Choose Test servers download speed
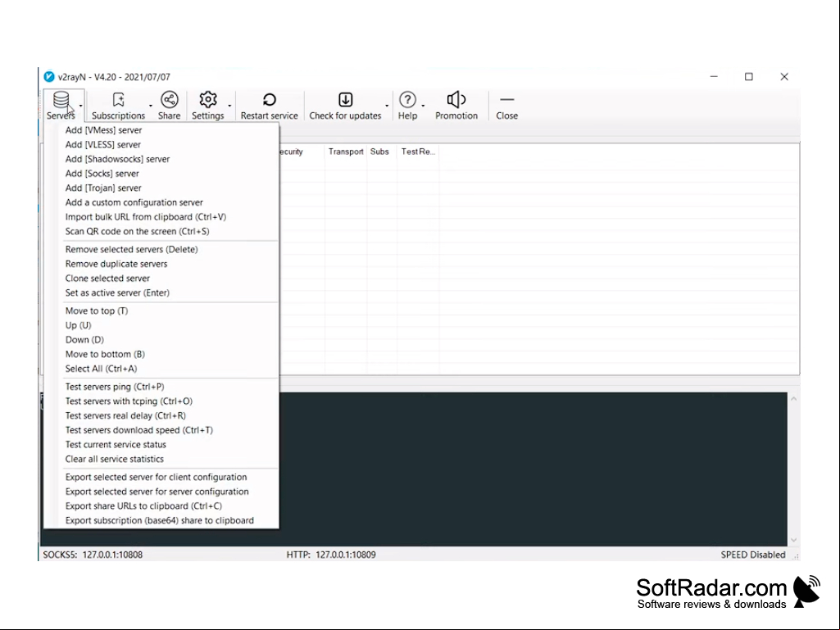The image size is (840, 630). [161, 430]
